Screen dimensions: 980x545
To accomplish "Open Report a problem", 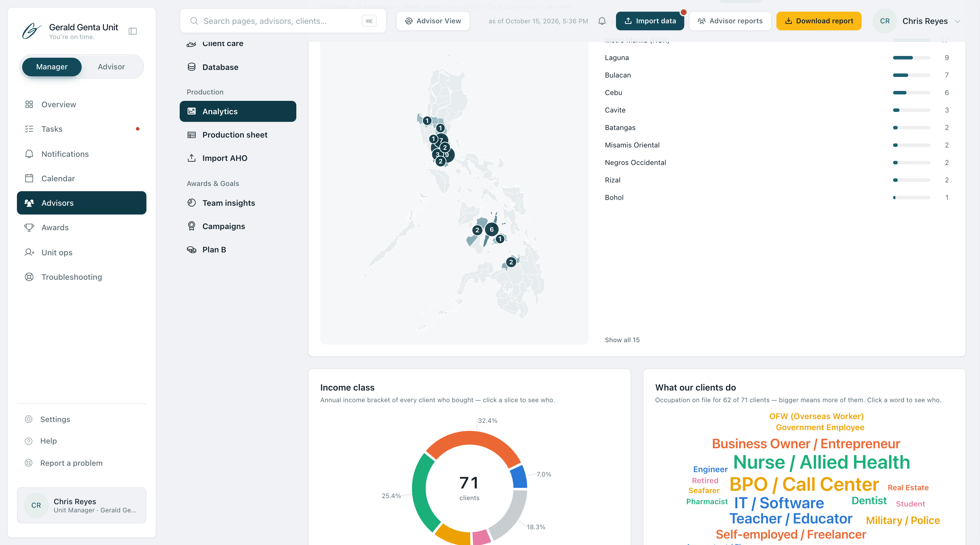I will click(81, 463).
